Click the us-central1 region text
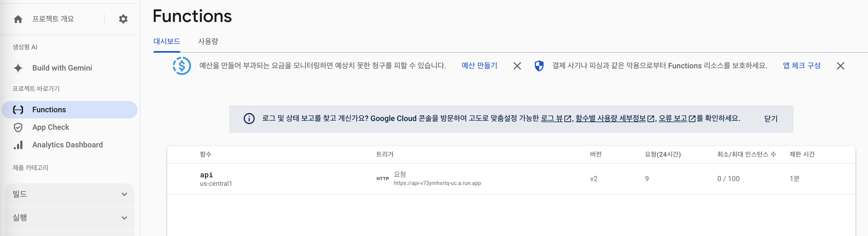The image size is (868, 236). (216, 184)
